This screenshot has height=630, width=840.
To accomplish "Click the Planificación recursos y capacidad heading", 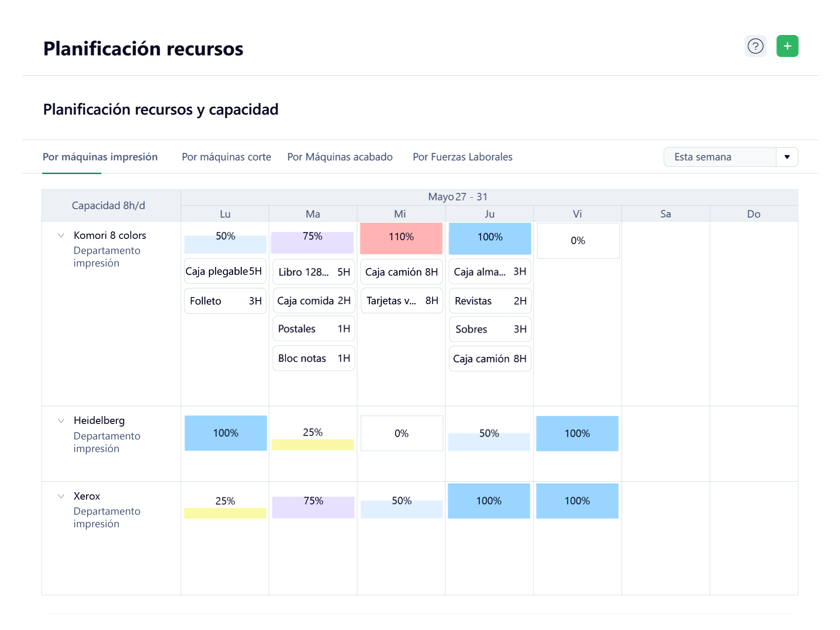I will tap(161, 109).
